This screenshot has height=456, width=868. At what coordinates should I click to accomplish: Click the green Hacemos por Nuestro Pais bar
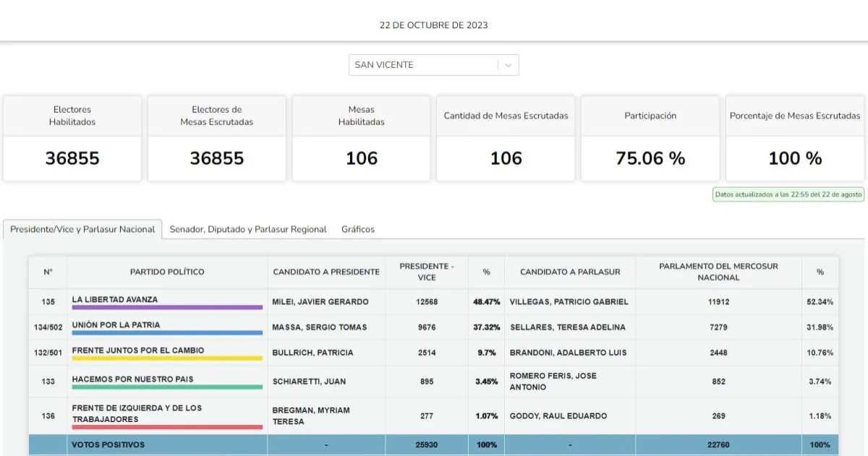click(167, 387)
